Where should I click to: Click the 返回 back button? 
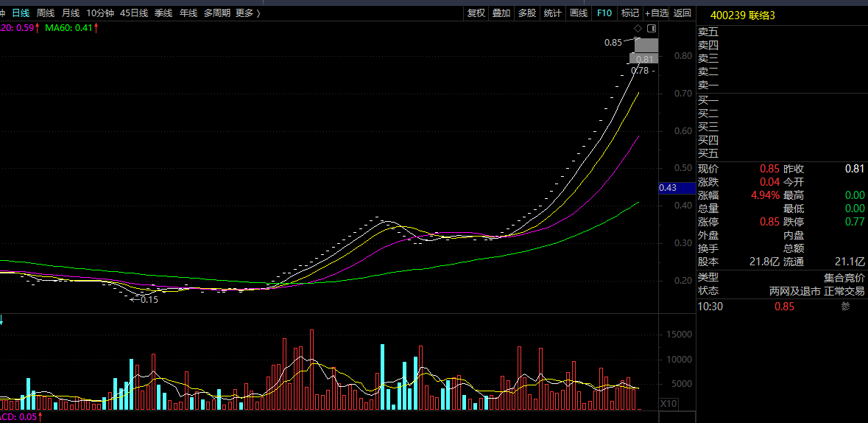tap(682, 13)
